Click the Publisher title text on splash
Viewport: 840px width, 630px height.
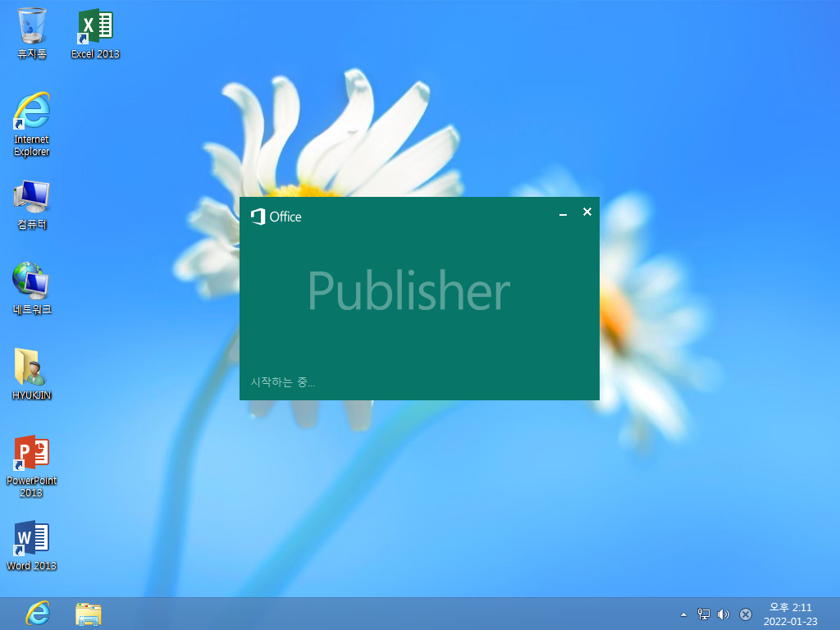click(409, 290)
